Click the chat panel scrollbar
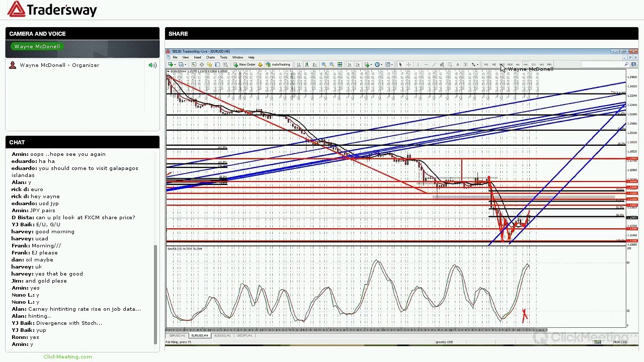This screenshot has height=362, width=644. tap(156, 294)
